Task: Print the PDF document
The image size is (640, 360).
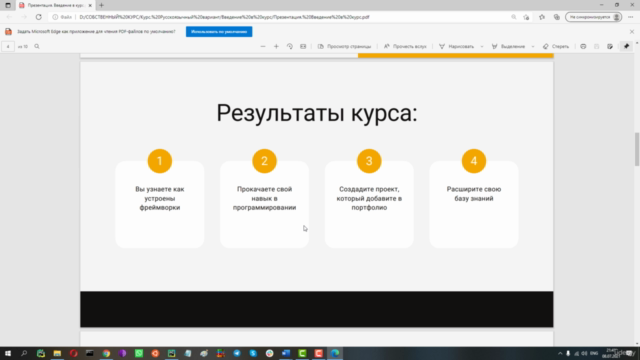Action: pyautogui.click(x=583, y=47)
